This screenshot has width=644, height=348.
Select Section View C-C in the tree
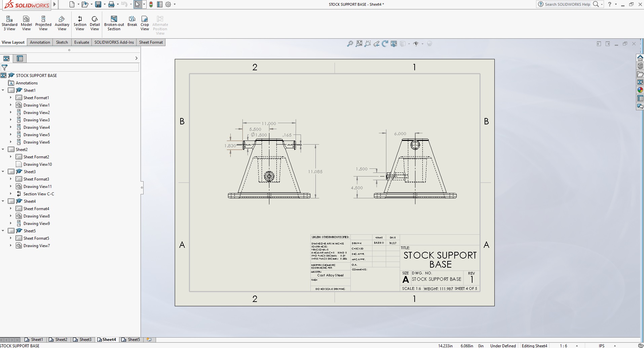click(38, 194)
